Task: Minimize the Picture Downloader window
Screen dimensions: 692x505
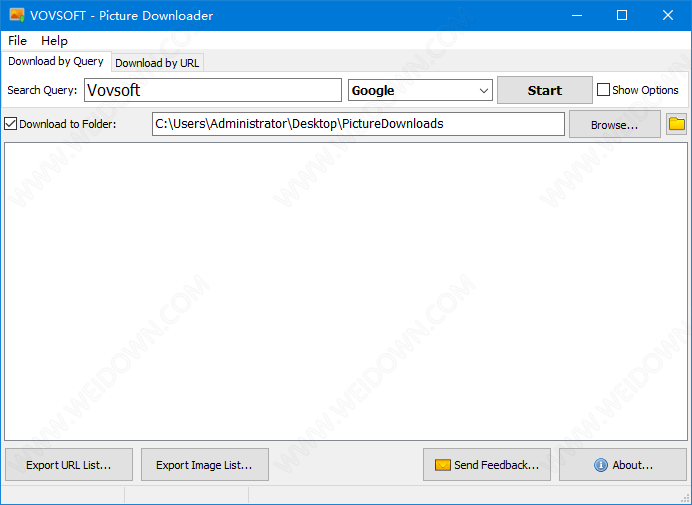Action: (x=577, y=15)
